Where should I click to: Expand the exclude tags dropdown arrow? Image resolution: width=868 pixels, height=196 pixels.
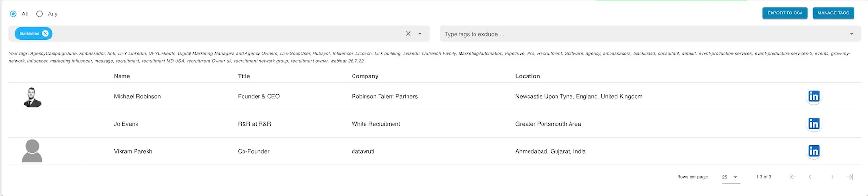851,34
